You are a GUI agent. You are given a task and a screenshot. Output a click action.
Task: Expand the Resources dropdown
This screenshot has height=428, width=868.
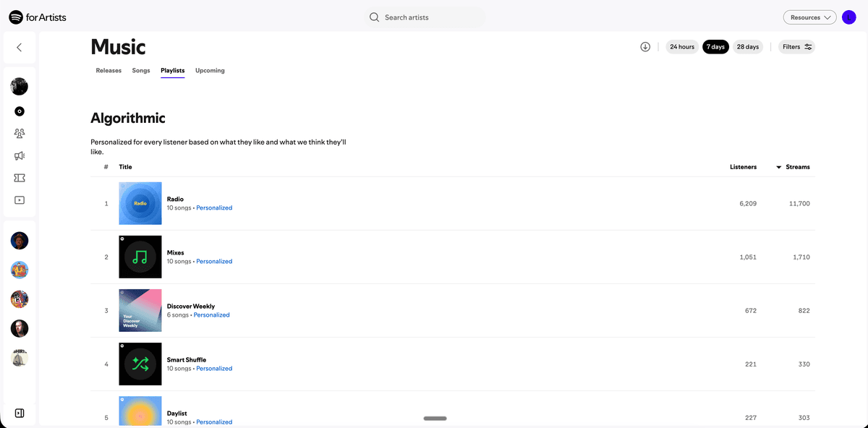[x=809, y=17]
